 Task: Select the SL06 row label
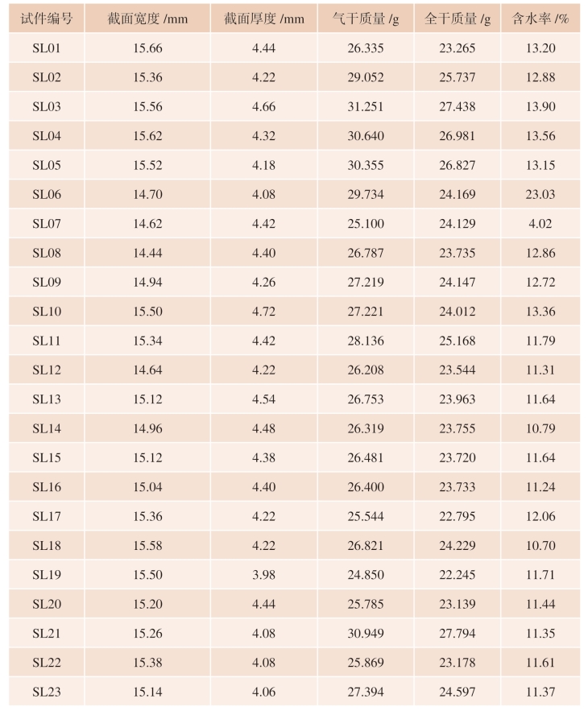(x=46, y=194)
